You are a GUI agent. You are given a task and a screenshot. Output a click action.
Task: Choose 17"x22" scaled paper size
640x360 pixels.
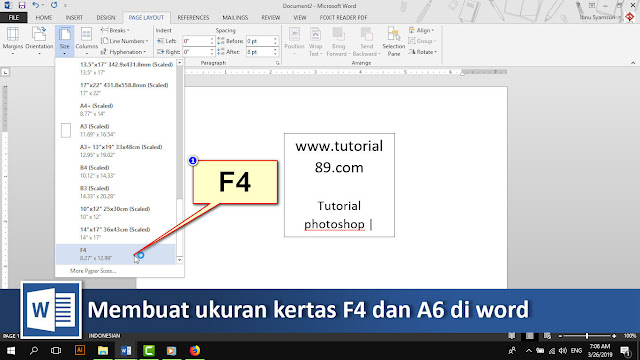116,89
